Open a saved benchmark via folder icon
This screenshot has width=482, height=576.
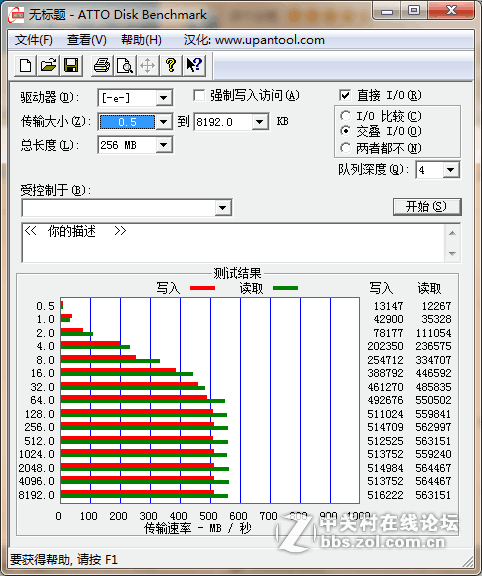click(48, 65)
